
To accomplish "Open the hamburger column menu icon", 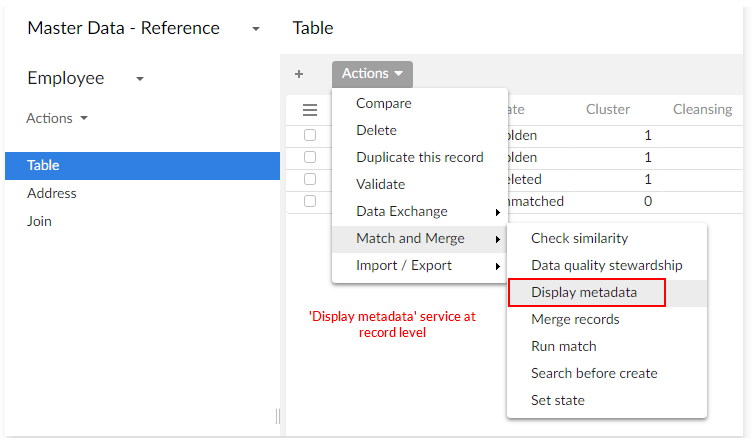I will tap(310, 110).
